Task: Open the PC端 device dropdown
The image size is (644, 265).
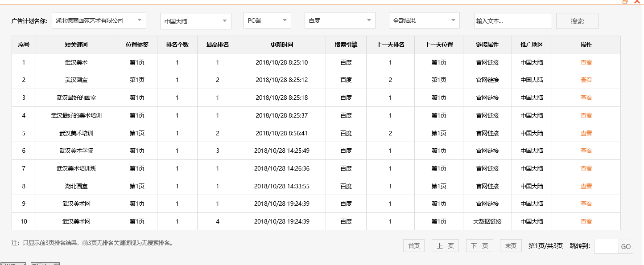Action: tap(267, 20)
